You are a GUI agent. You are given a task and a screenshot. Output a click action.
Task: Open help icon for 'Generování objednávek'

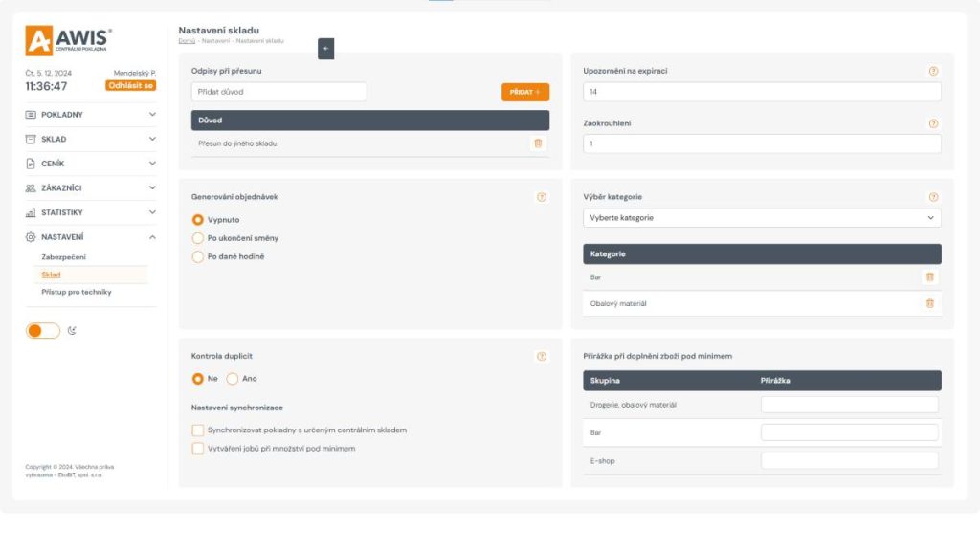pos(542,197)
